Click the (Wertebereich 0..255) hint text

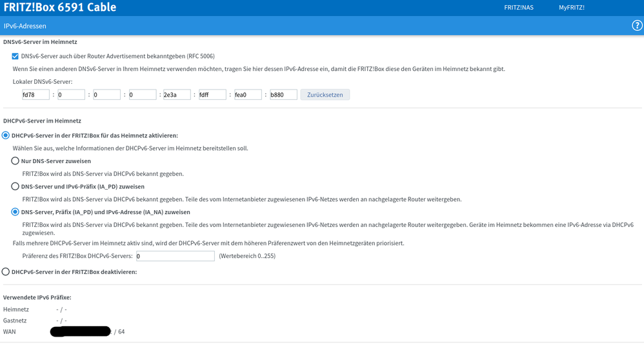[247, 256]
